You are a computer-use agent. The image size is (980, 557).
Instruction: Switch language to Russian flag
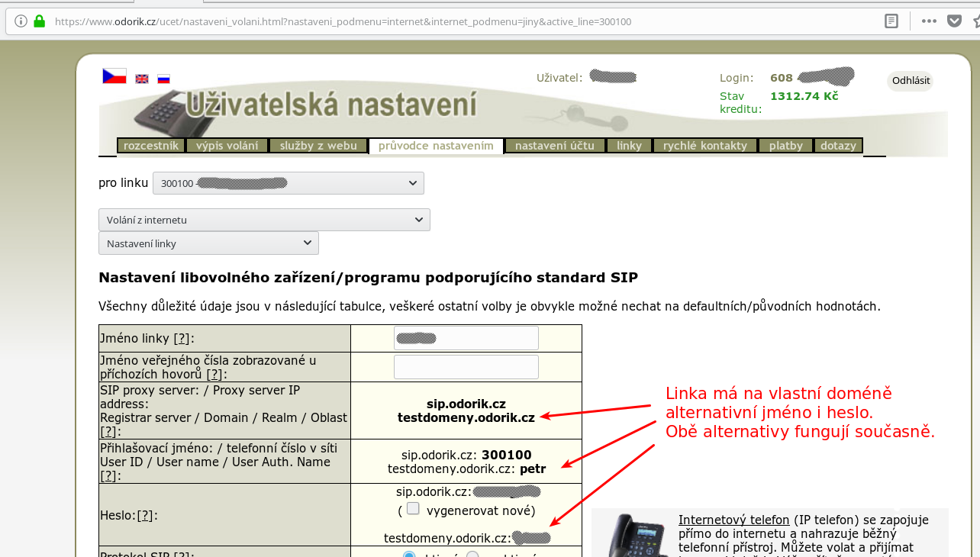pyautogui.click(x=163, y=79)
